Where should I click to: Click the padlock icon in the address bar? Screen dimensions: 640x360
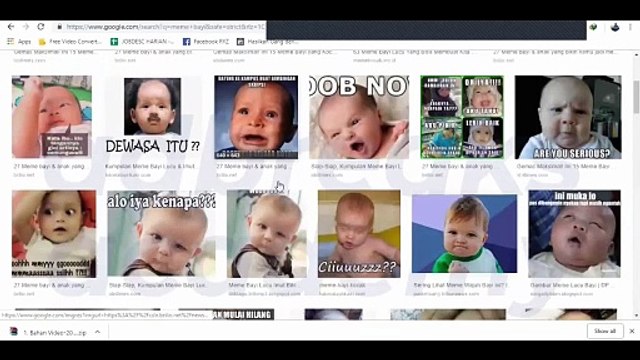(60, 27)
